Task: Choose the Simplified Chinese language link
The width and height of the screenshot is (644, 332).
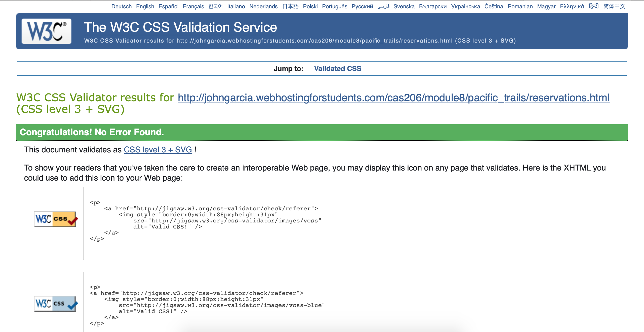Action: 614,6
